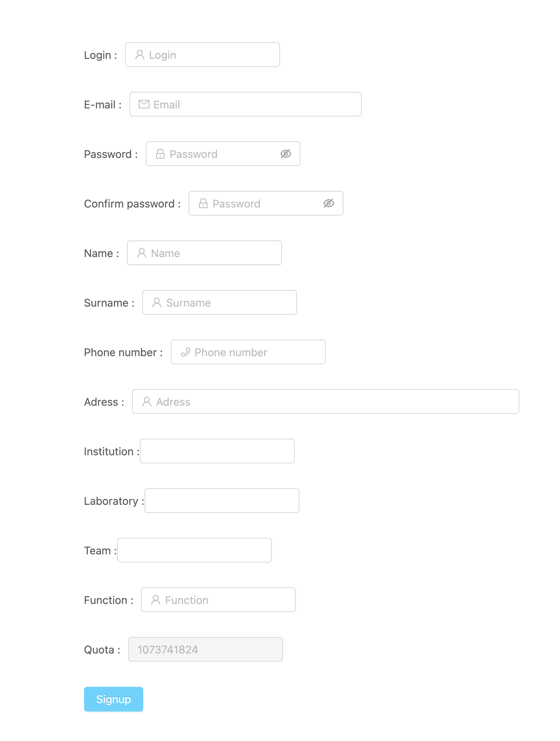Click the lock icon in Confirm password field

203,203
